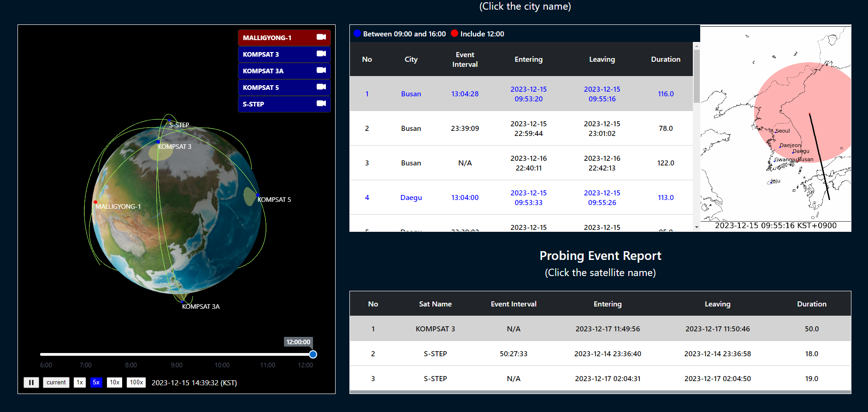This screenshot has height=412, width=868.
Task: Click S-STEP in probing row 3
Action: click(435, 379)
